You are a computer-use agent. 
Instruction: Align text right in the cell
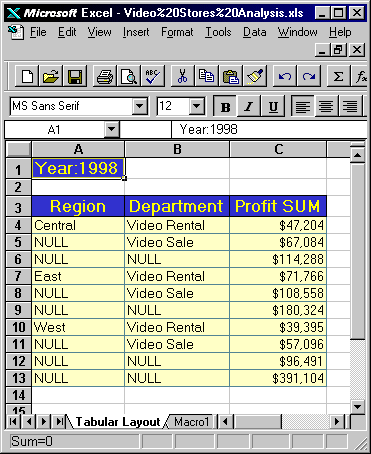(350, 106)
